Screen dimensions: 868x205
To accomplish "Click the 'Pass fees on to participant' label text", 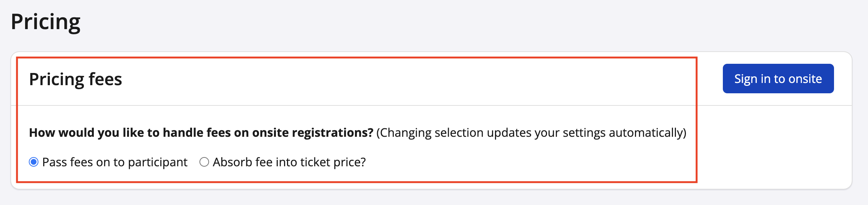I will 115,162.
